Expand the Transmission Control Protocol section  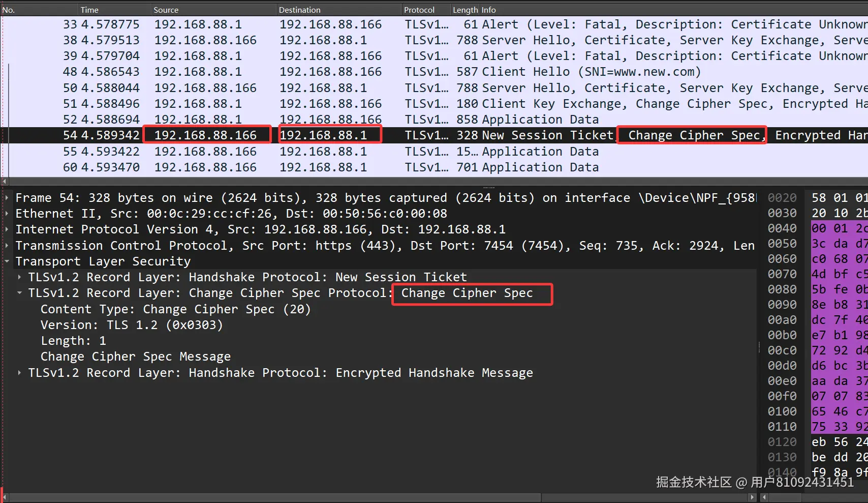(x=7, y=246)
